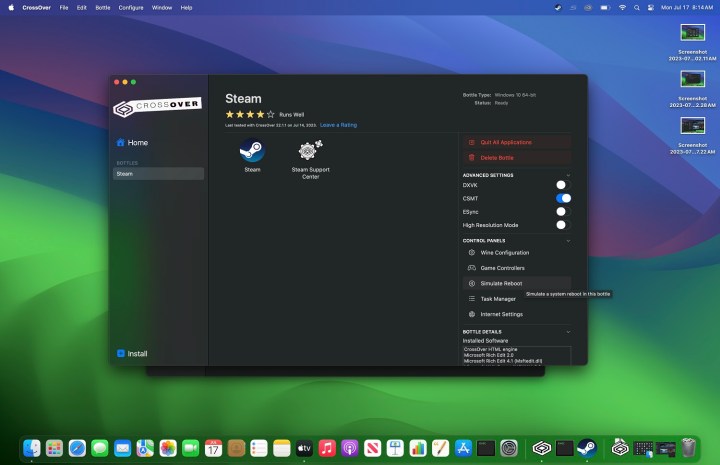Open Podcasts from the Dock
This screenshot has height=465, width=720.
(x=350, y=448)
